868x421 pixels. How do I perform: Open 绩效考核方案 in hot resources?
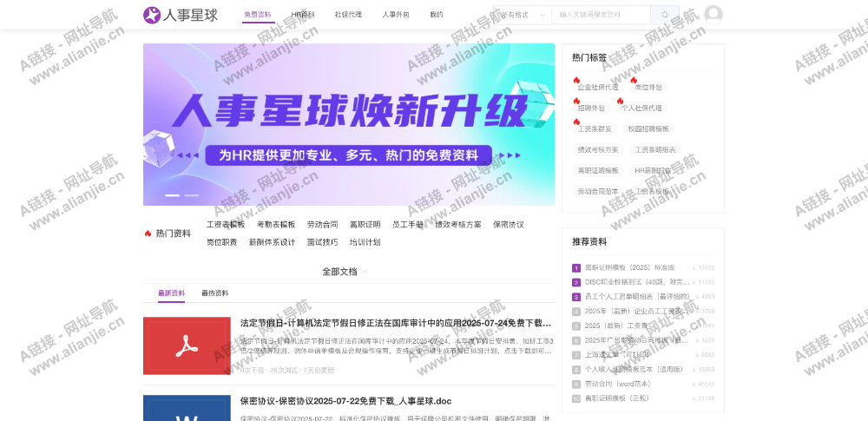[457, 224]
